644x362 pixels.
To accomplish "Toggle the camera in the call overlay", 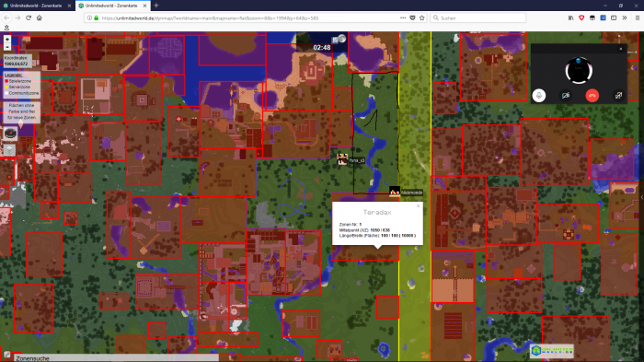I will [566, 96].
